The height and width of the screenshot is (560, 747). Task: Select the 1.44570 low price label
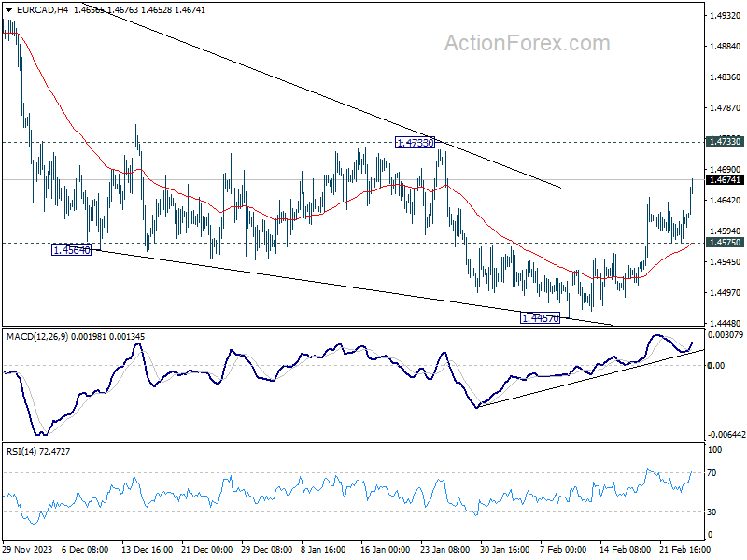pyautogui.click(x=541, y=318)
